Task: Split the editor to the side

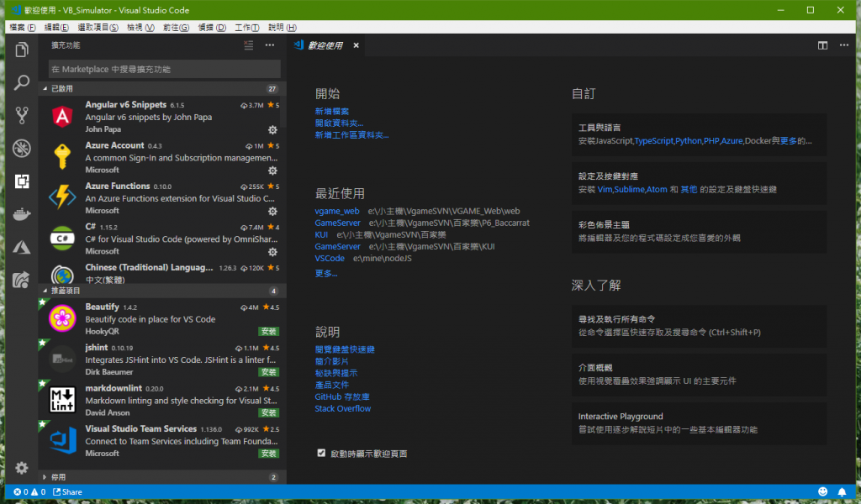Action: 822,45
